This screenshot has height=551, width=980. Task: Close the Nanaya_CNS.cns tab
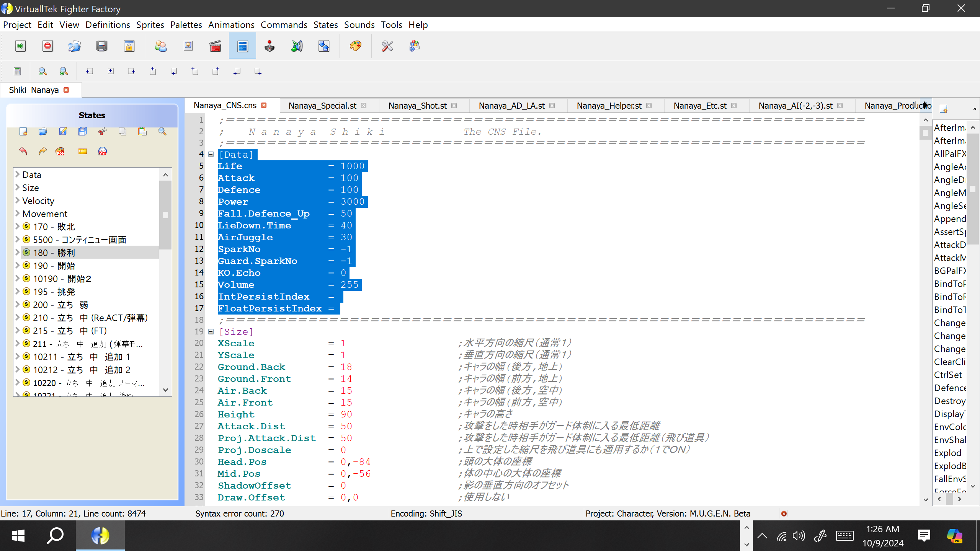click(264, 105)
